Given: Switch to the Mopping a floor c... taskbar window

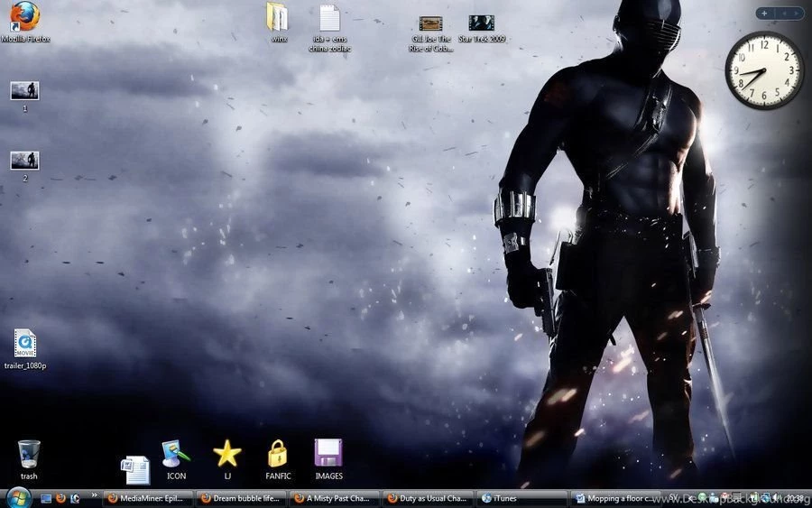Looking at the screenshot, I should pyautogui.click(x=615, y=499).
